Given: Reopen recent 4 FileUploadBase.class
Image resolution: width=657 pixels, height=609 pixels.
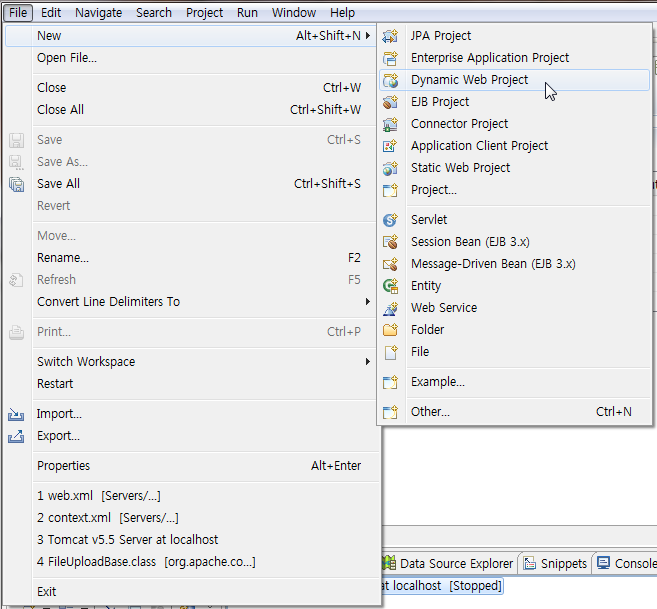Looking at the screenshot, I should pyautogui.click(x=190, y=562).
